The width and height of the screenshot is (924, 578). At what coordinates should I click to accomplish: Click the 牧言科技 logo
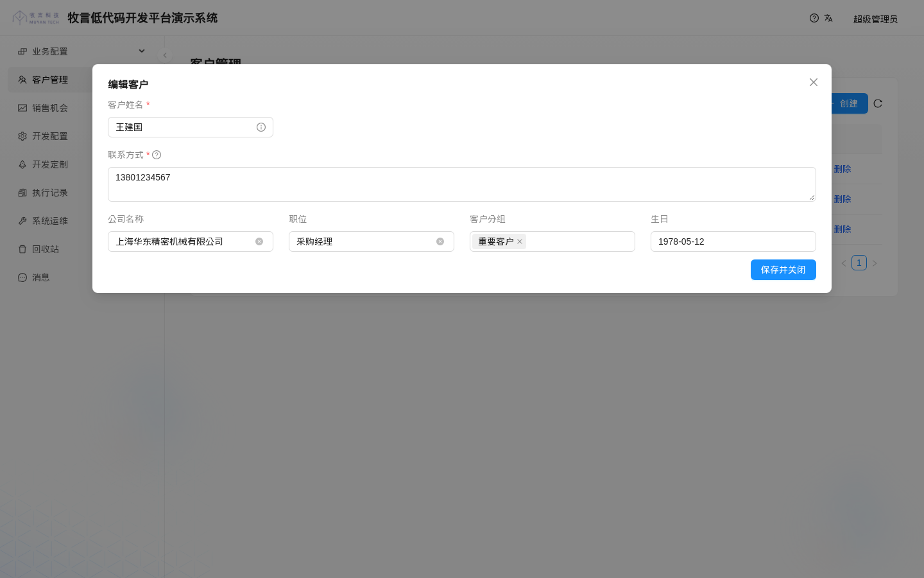coord(36,17)
